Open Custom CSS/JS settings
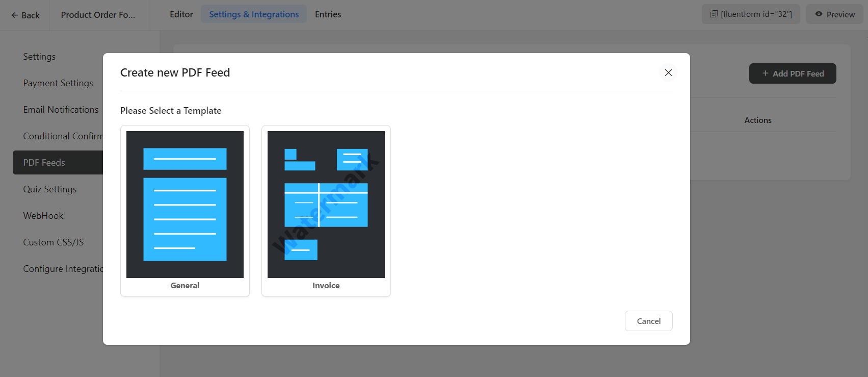Image resolution: width=868 pixels, height=377 pixels. (x=54, y=242)
